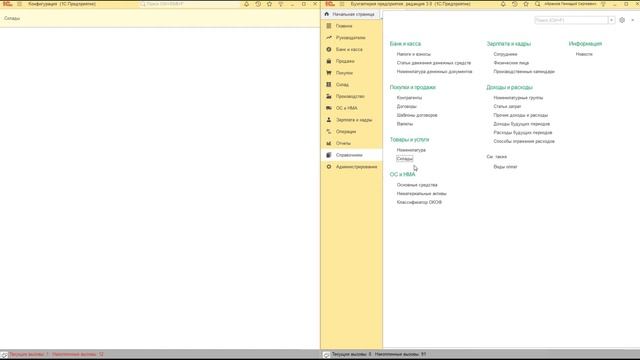Open Продажи section label in sidebar
The image size is (640, 360).
pyautogui.click(x=345, y=61)
